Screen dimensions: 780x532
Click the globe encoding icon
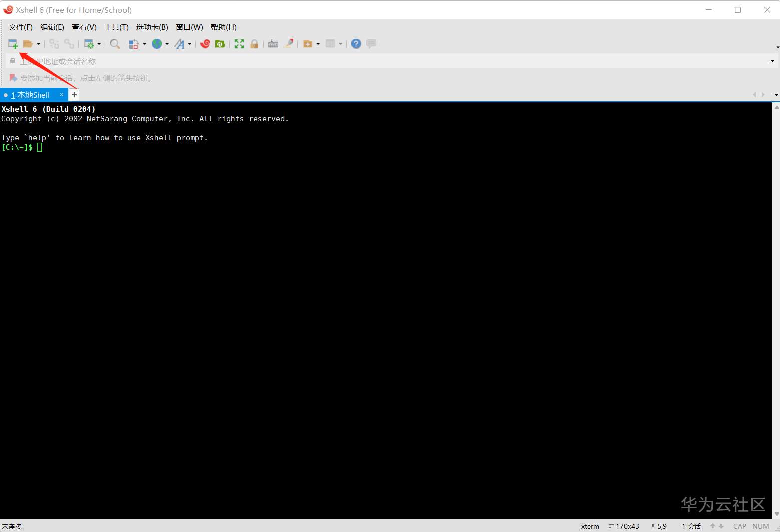157,44
